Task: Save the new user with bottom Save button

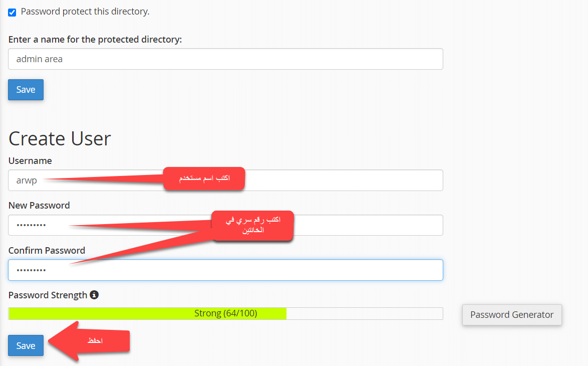Action: 26,345
